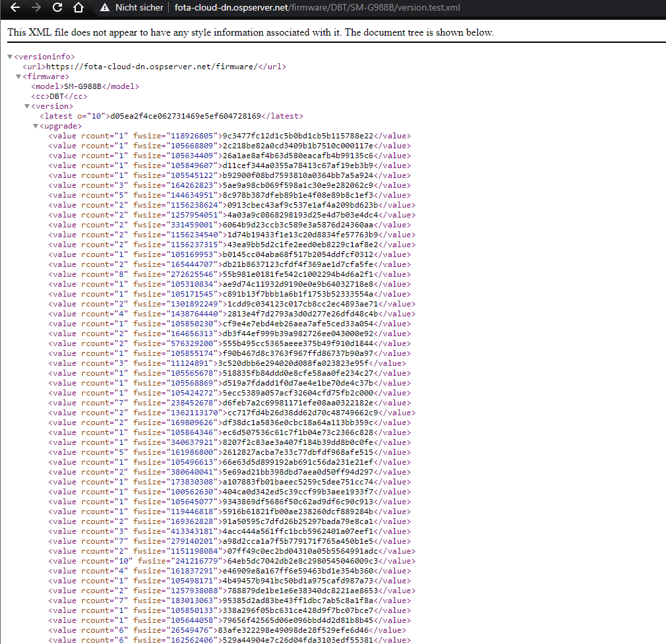The height and width of the screenshot is (644, 666).
Task: Click hash 2612827acba7e33c77dbfdf968afe515
Action: (298, 452)
